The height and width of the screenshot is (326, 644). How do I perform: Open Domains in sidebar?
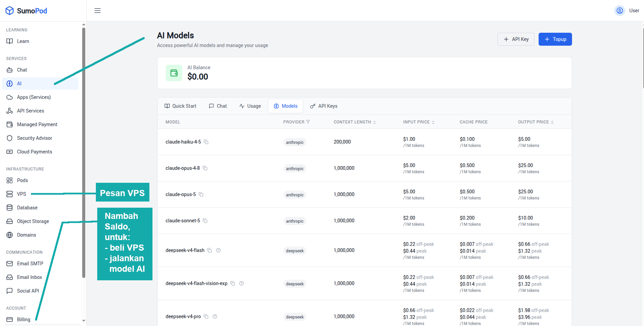pyautogui.click(x=40, y=235)
